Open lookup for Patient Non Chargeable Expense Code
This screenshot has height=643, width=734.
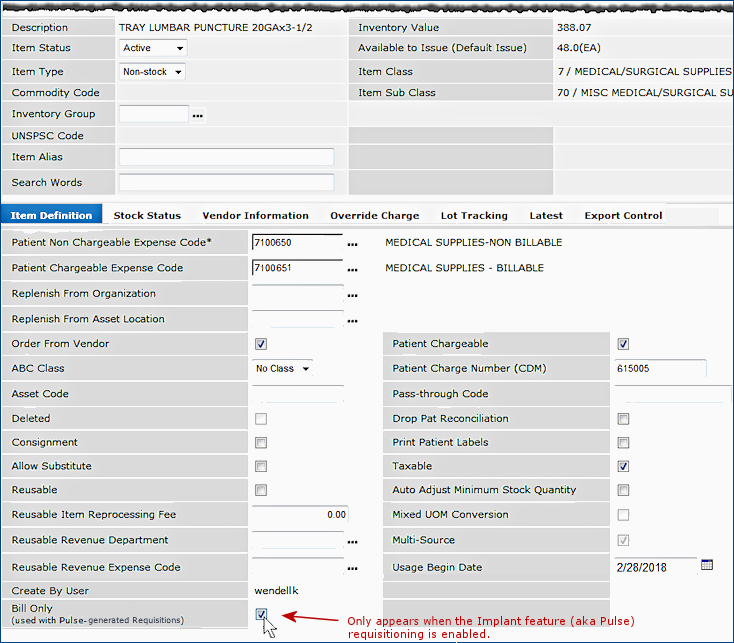pos(352,243)
